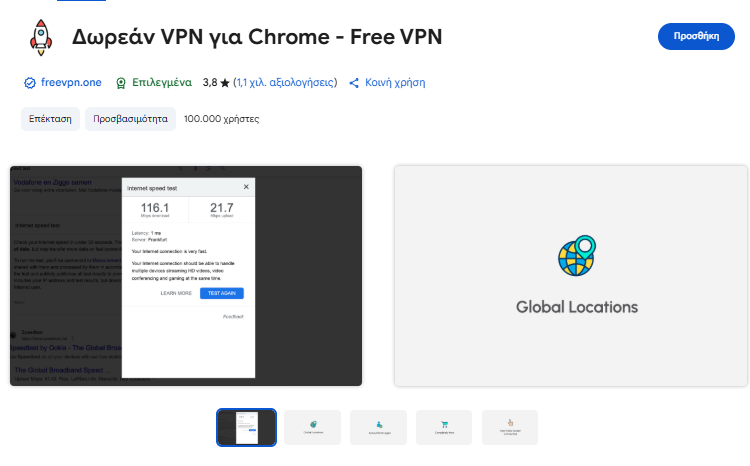This screenshot has width=750, height=466.
Task: Click the star rating icon
Action: pyautogui.click(x=225, y=83)
